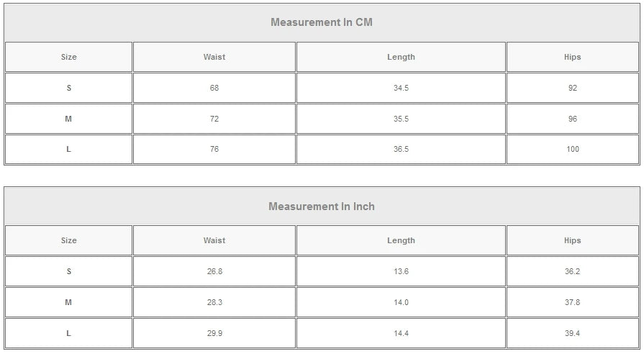The image size is (644, 354).
Task: Click the length value 13.6 cell
Action: click(401, 272)
